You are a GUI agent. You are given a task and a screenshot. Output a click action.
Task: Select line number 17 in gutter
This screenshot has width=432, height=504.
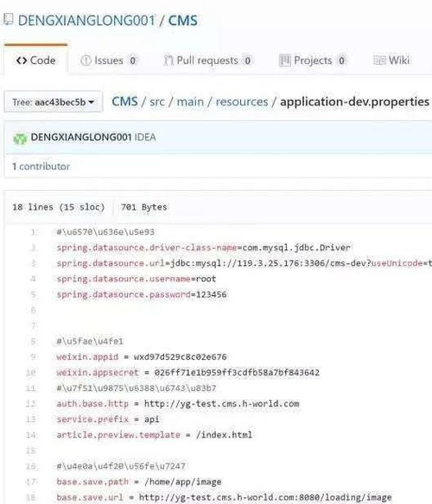31,482
